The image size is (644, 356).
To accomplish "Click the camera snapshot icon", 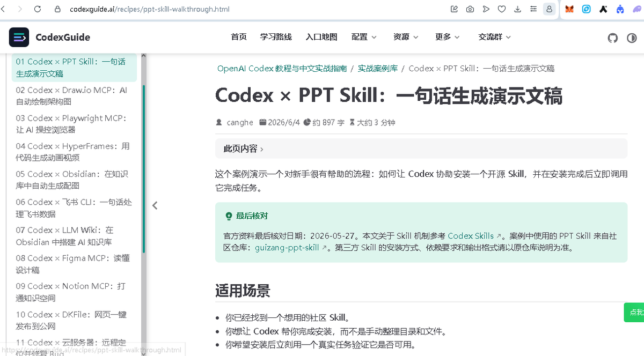I will click(x=470, y=9).
